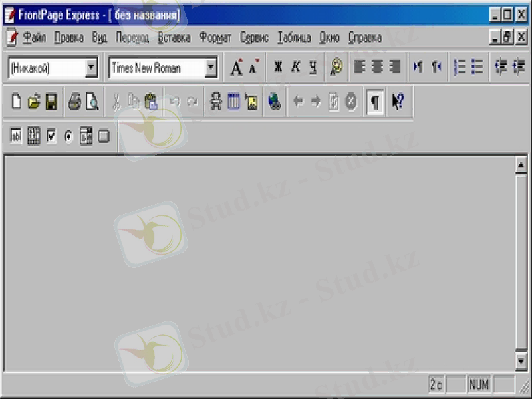532x399 pixels.
Task: Insert a check box form field
Action: [x=51, y=136]
